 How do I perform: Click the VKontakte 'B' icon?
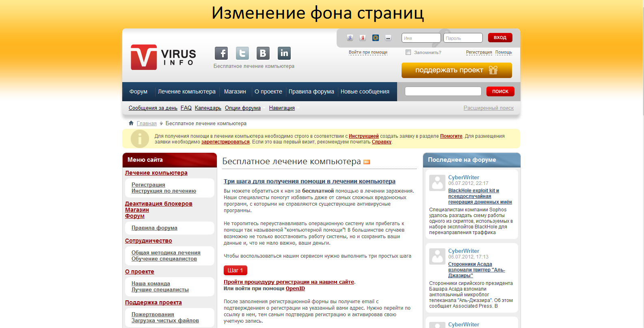(263, 53)
